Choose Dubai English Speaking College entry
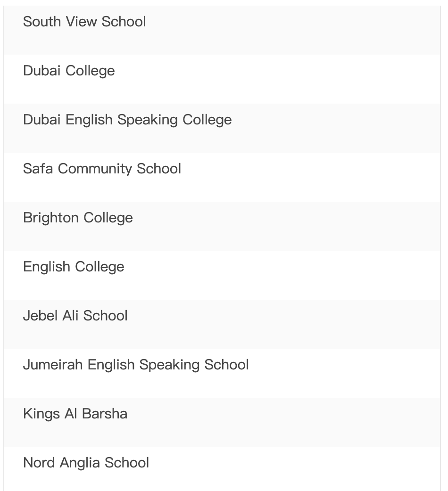Image resolution: width=448 pixels, height=491 pixels. [x=127, y=120]
